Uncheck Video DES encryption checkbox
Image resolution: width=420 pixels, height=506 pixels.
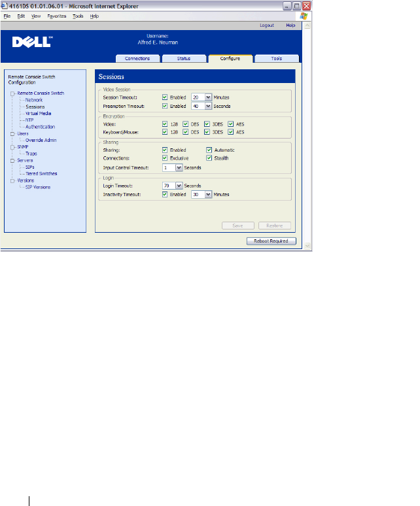click(185, 124)
